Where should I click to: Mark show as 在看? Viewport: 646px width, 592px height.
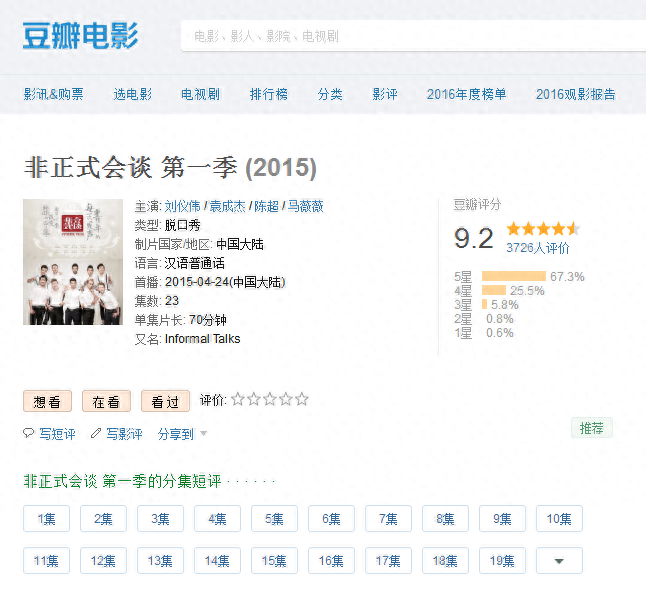tap(106, 401)
